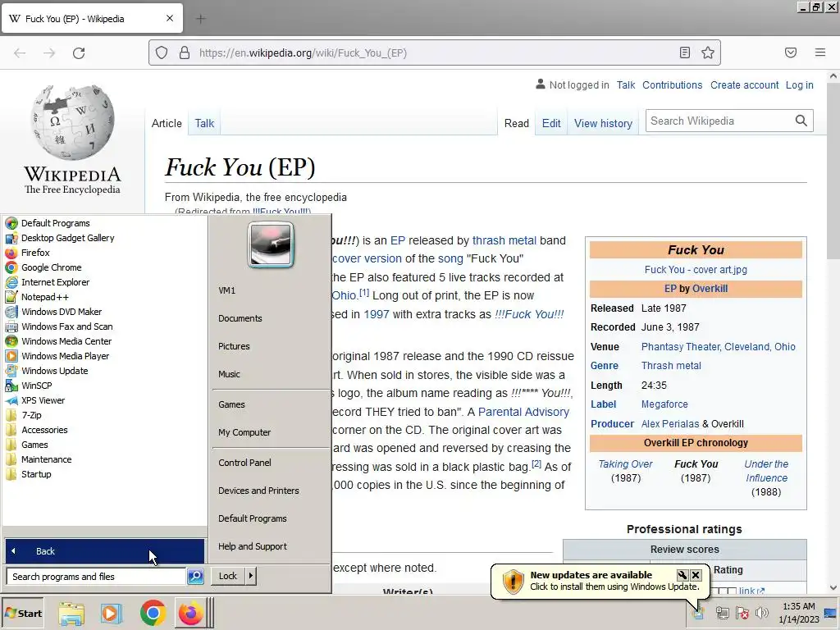
Task: Click the tracking protection shield icon
Action: click(162, 52)
